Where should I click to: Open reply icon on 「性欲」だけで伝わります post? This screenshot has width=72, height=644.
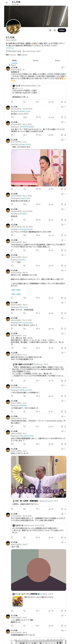pos(12,189)
